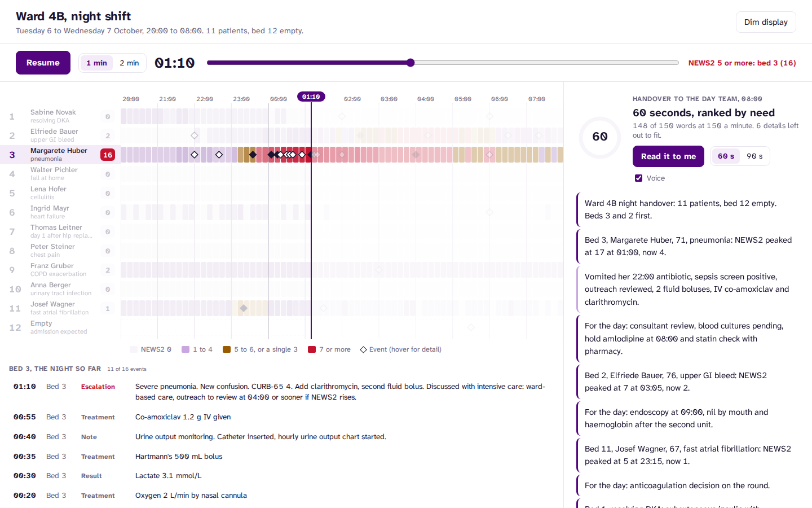Viewport: 812px width, 508px height.
Task: Click the 'Oxygen 2 L/min by nasal cannula' entry
Action: [281, 496]
